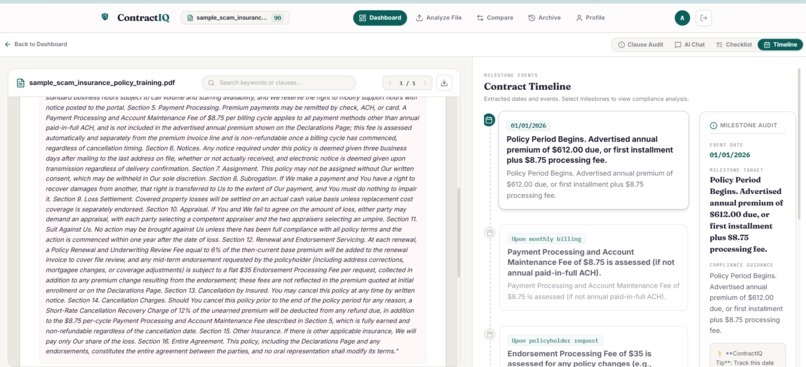806x367 pixels.
Task: Click the Contract Timeline heading
Action: (x=527, y=86)
